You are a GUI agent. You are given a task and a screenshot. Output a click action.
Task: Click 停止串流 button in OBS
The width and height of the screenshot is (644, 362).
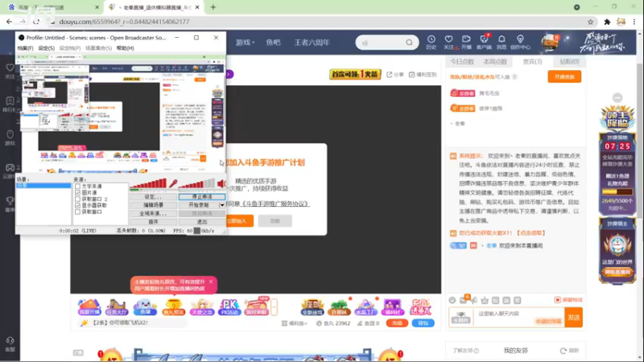[202, 196]
